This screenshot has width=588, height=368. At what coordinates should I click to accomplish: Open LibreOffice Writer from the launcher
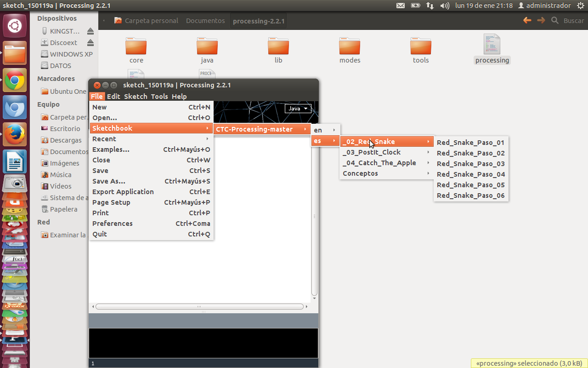[15, 162]
